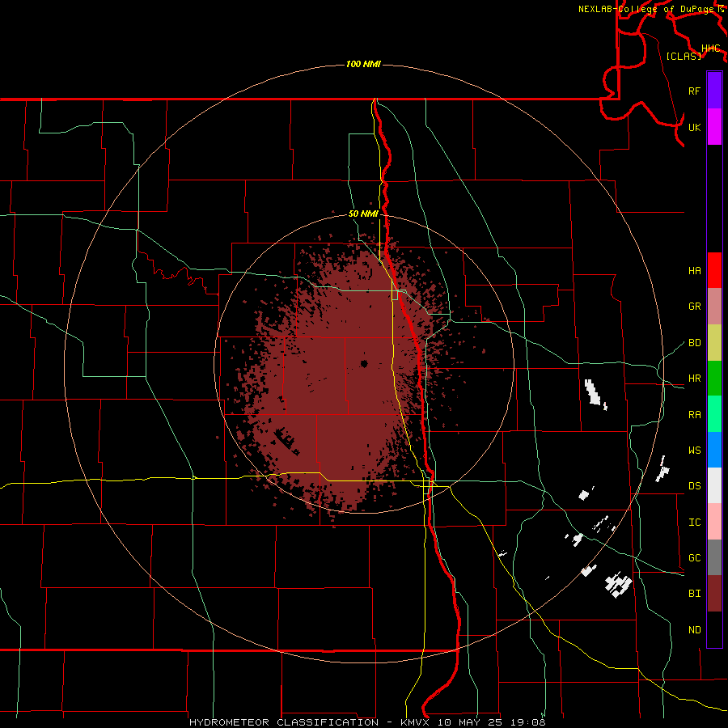Click the HR legend label
Viewport: 728px width, 728px height.
694,379
